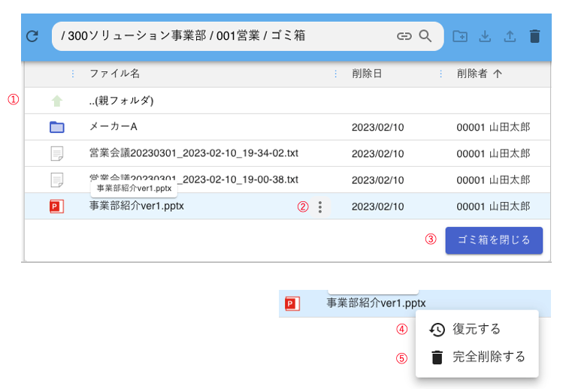Click the download icon in toolbar
Screen dimensions: 563x392
pyautogui.click(x=485, y=36)
